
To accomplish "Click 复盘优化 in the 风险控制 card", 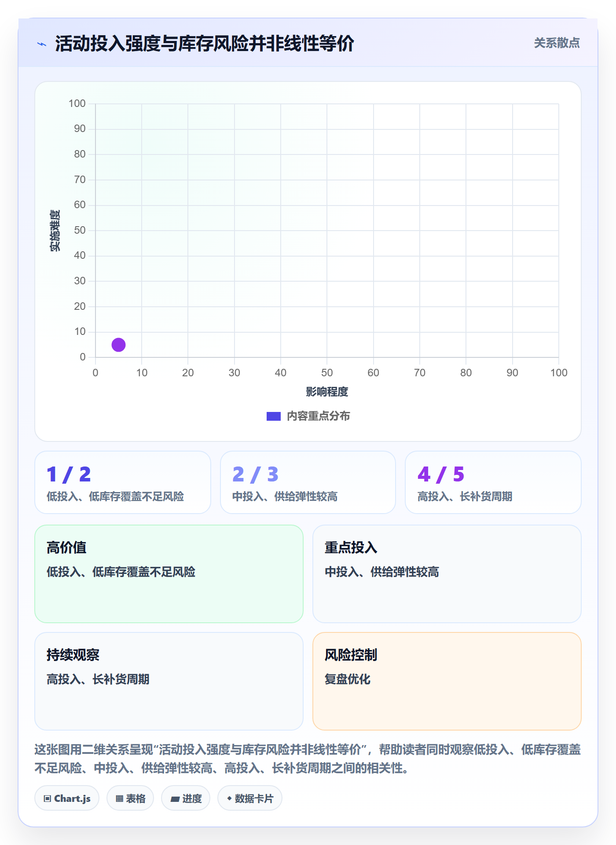I will (348, 679).
